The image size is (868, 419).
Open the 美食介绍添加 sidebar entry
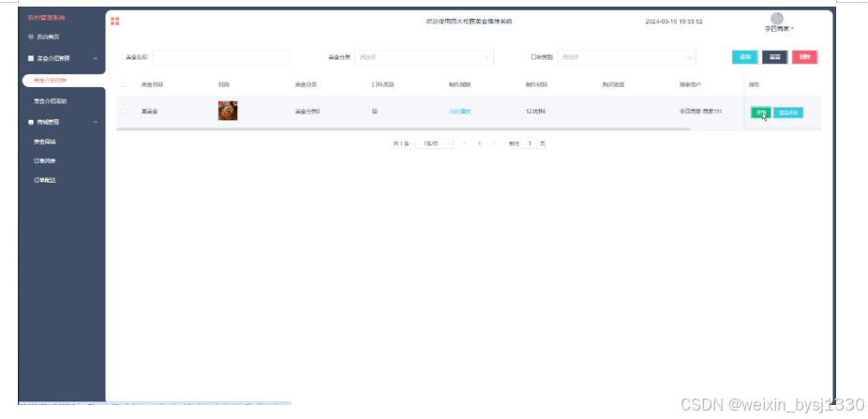(x=50, y=101)
